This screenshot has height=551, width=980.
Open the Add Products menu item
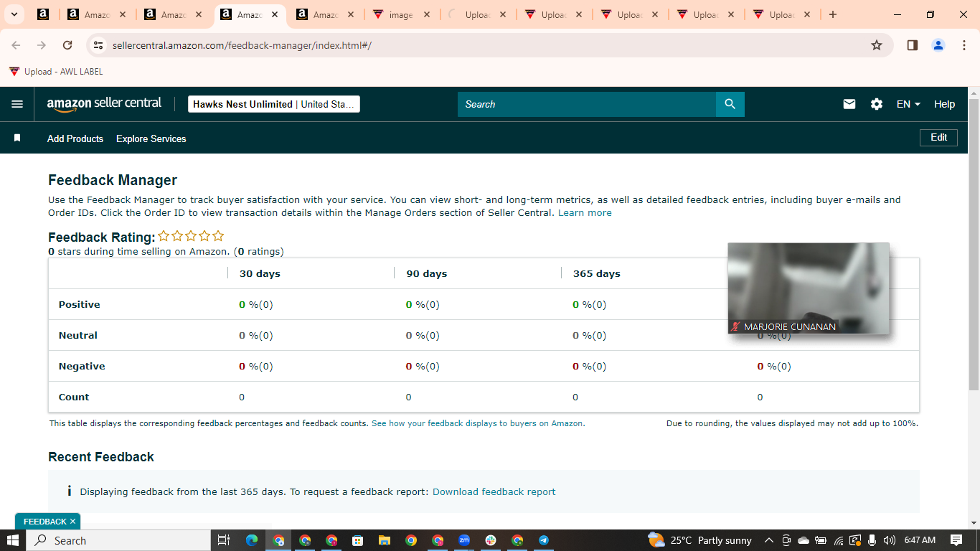click(75, 138)
